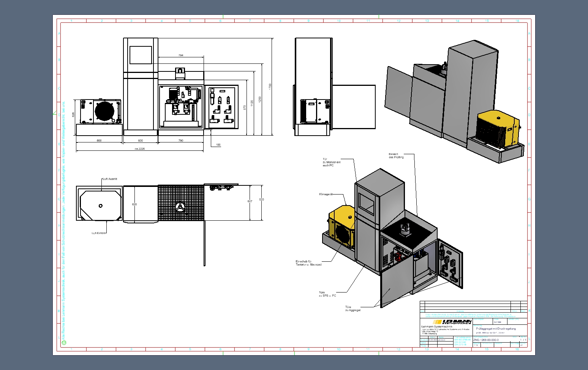
Task: Click the 100 offset dimension label
Action: 218,145
